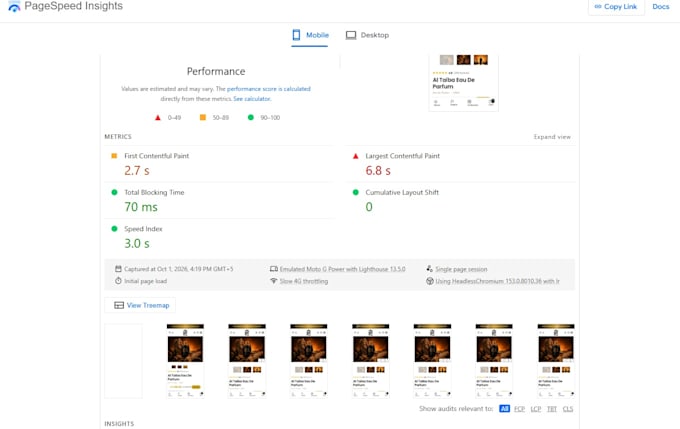Click Chromium icon beside Using HeadlessChromium
680x429 pixels.
click(430, 281)
